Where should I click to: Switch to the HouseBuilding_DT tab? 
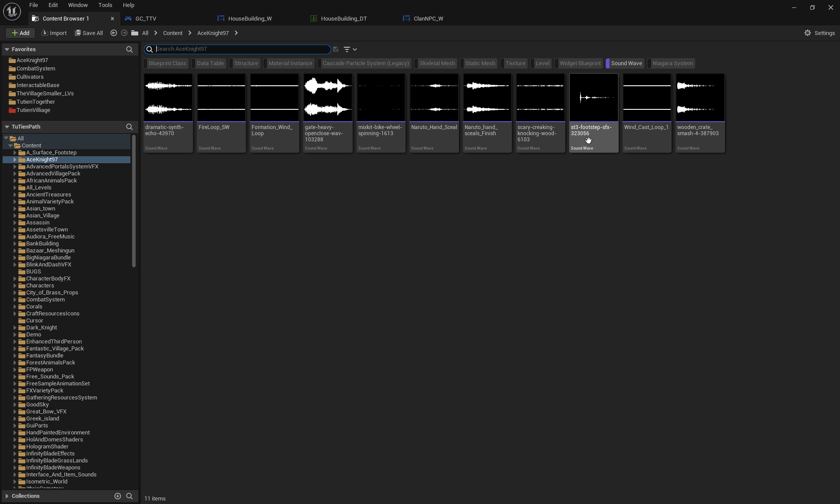coord(343,18)
